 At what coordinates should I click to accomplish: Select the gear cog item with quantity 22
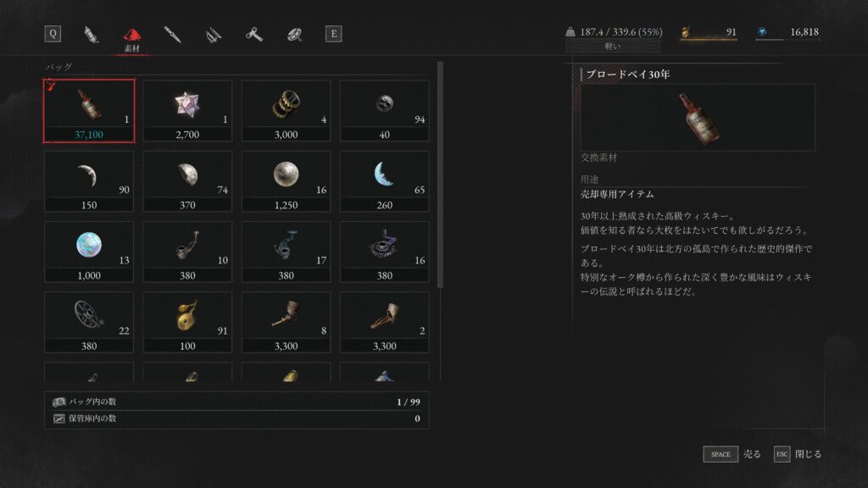tap(88, 322)
